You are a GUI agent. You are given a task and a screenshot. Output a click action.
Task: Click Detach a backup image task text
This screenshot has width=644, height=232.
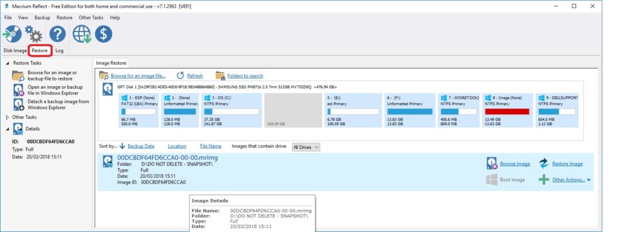pos(58,104)
